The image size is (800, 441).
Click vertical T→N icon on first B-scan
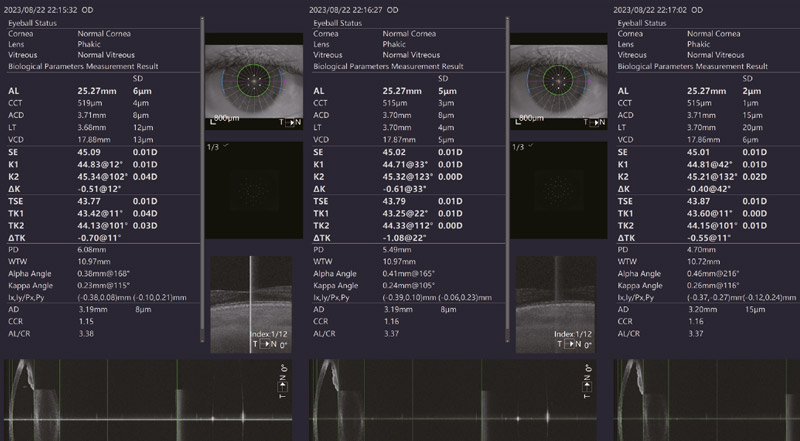(283, 386)
